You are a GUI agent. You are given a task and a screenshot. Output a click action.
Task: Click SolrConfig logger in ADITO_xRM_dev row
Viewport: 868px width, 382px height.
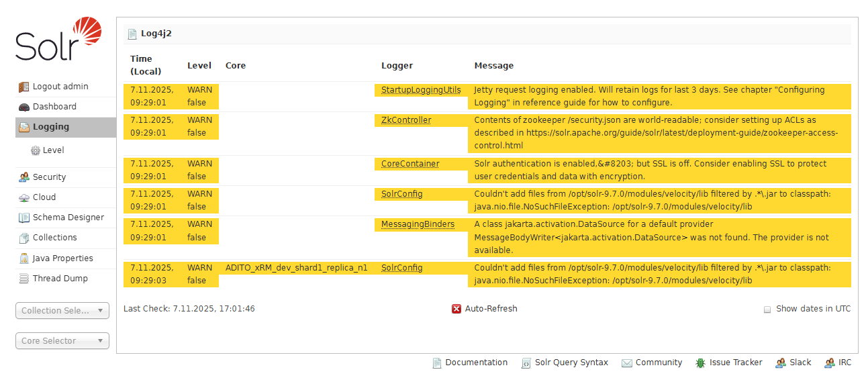(401, 268)
